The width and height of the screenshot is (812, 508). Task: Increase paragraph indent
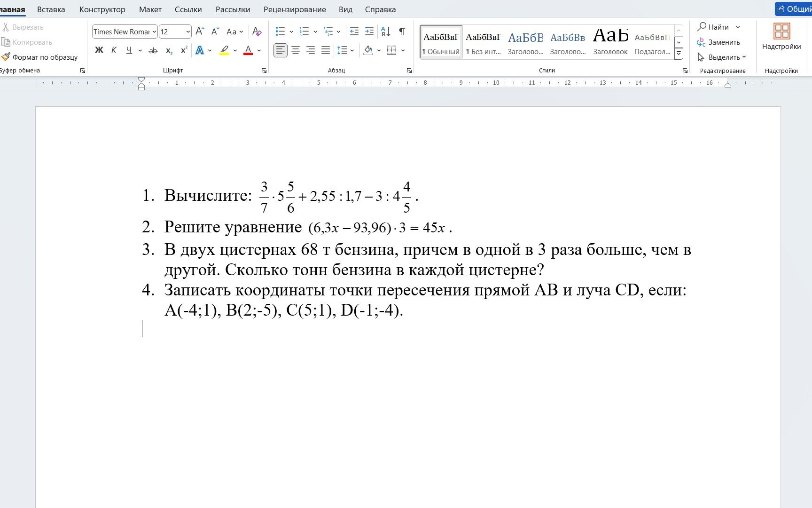point(369,32)
